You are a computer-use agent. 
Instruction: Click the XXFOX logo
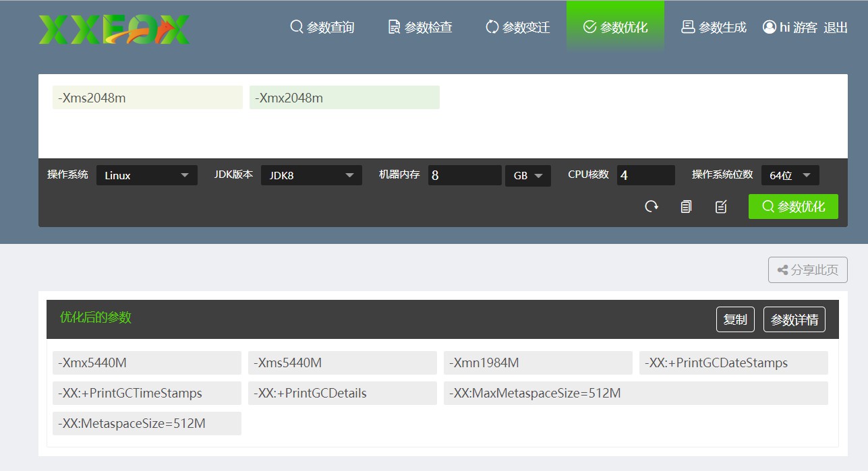pos(113,28)
